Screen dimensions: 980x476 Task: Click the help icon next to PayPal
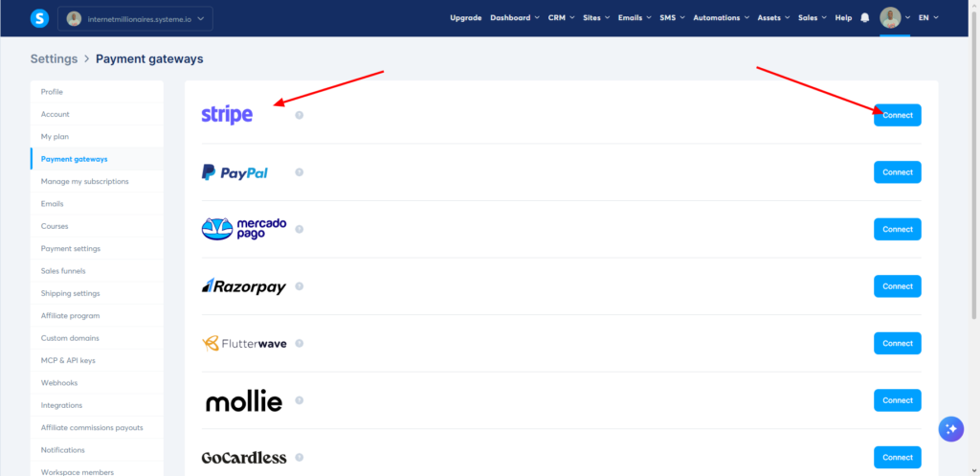point(300,172)
